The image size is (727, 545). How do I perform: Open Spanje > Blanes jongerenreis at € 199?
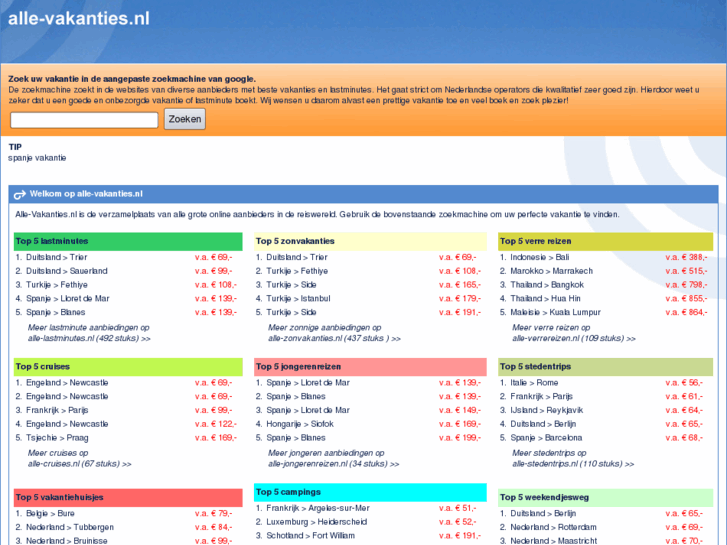tap(296, 438)
